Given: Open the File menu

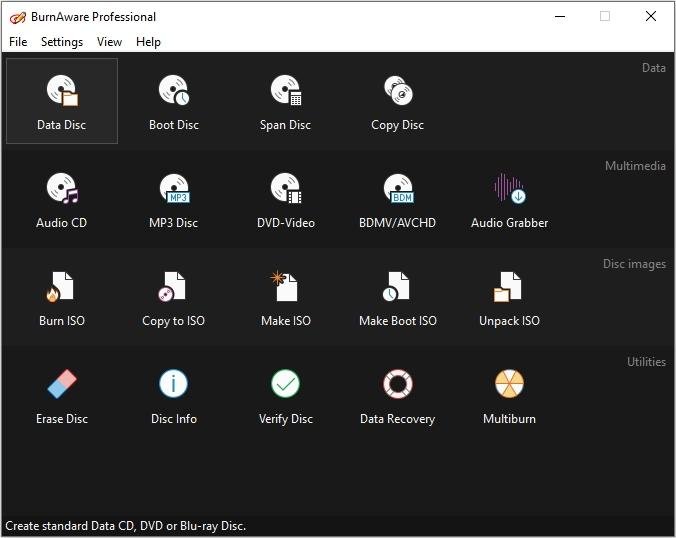Looking at the screenshot, I should tap(18, 42).
